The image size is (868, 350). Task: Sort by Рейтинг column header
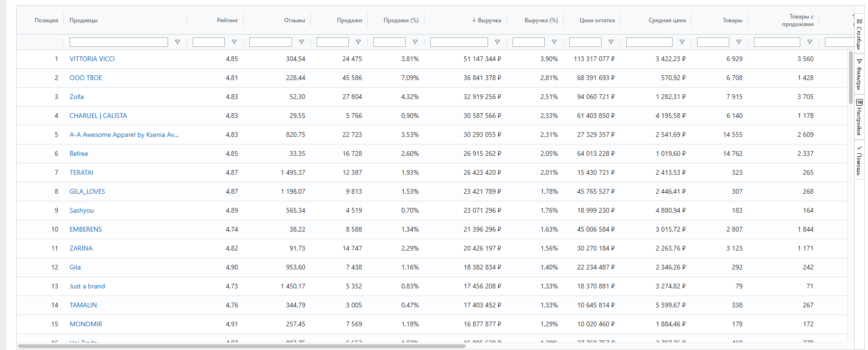click(228, 20)
